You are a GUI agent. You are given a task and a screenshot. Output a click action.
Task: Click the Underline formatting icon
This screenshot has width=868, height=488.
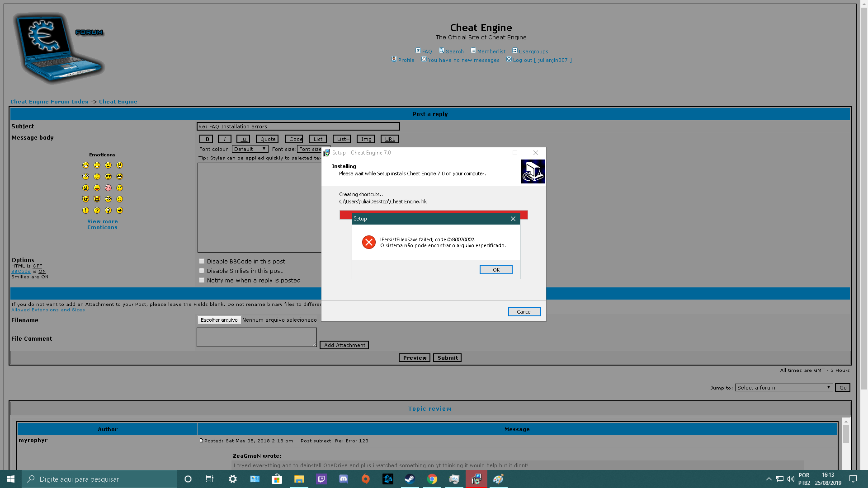tap(243, 139)
